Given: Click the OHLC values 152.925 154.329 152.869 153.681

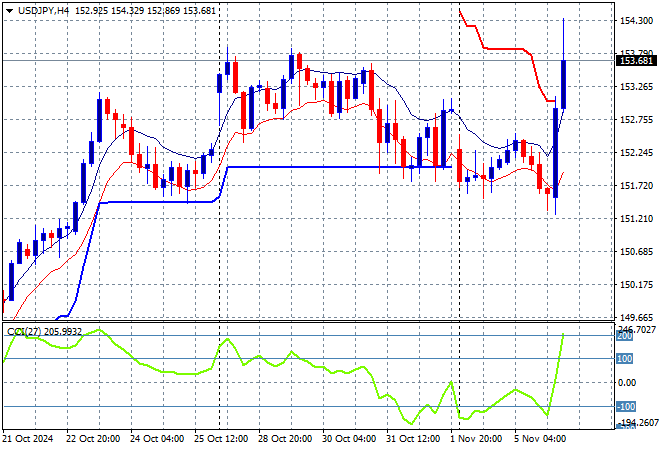Looking at the screenshot, I should tap(145, 11).
